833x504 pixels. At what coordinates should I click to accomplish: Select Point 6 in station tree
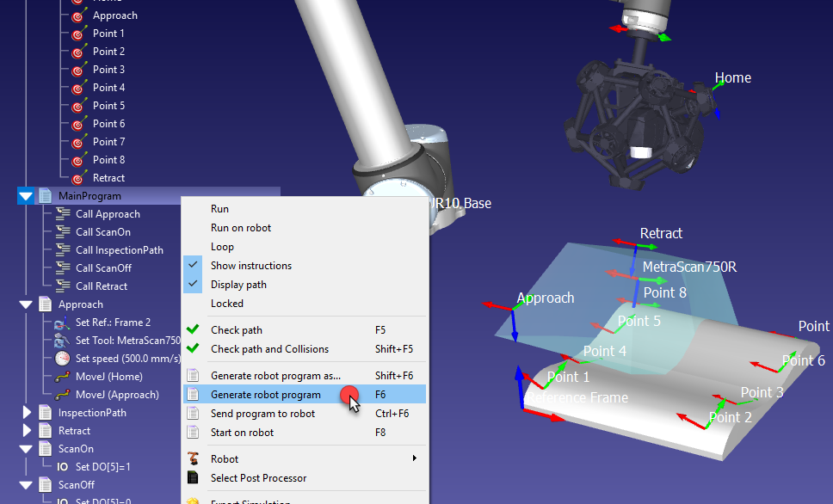[x=108, y=124]
